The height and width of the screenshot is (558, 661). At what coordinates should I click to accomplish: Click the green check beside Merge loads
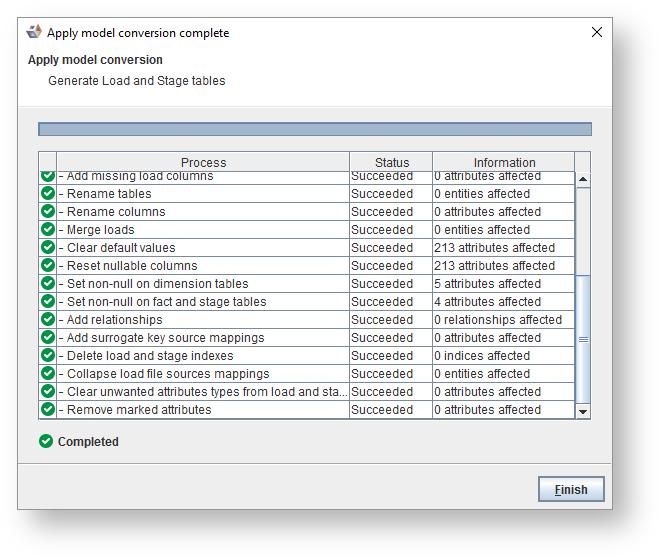click(48, 230)
